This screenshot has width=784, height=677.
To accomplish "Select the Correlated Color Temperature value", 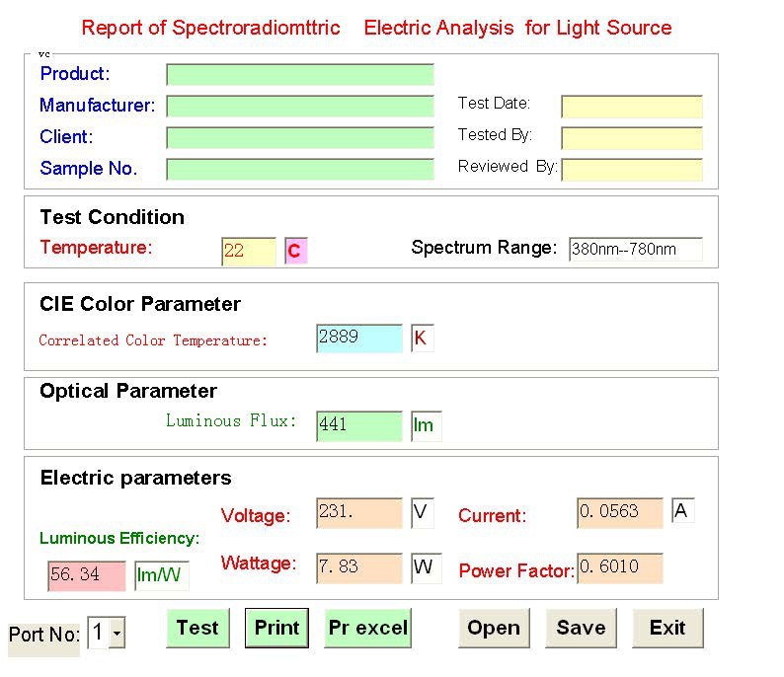I will (x=359, y=338).
